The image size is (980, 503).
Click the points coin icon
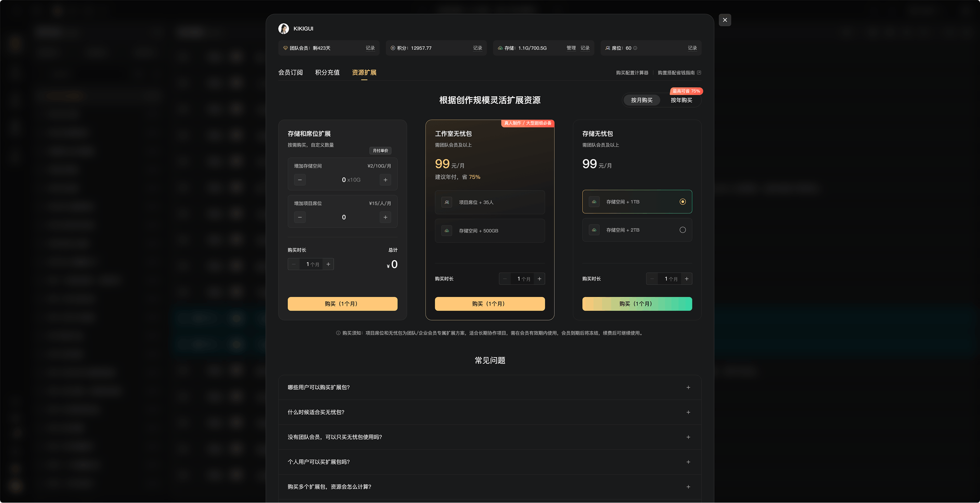coord(393,48)
